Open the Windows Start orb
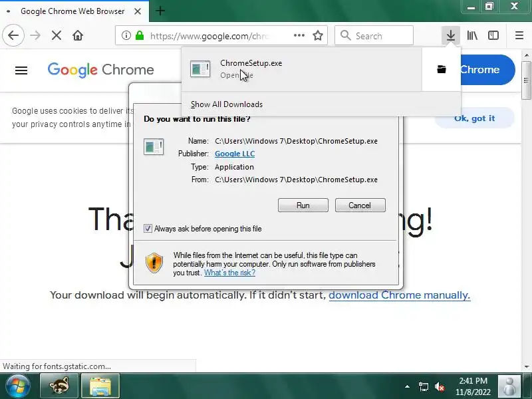Viewport: 532px width, 399px height. point(18,386)
